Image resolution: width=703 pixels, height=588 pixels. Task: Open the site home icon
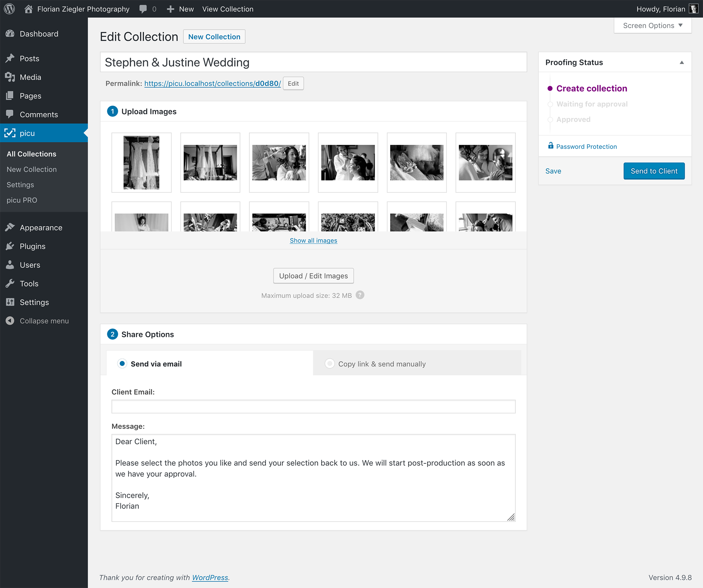pyautogui.click(x=28, y=9)
